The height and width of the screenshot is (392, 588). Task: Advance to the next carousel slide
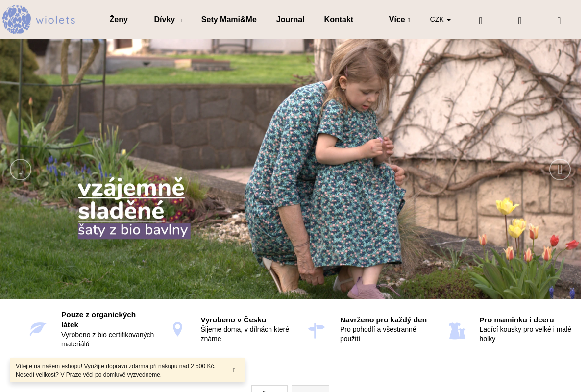coord(560,170)
